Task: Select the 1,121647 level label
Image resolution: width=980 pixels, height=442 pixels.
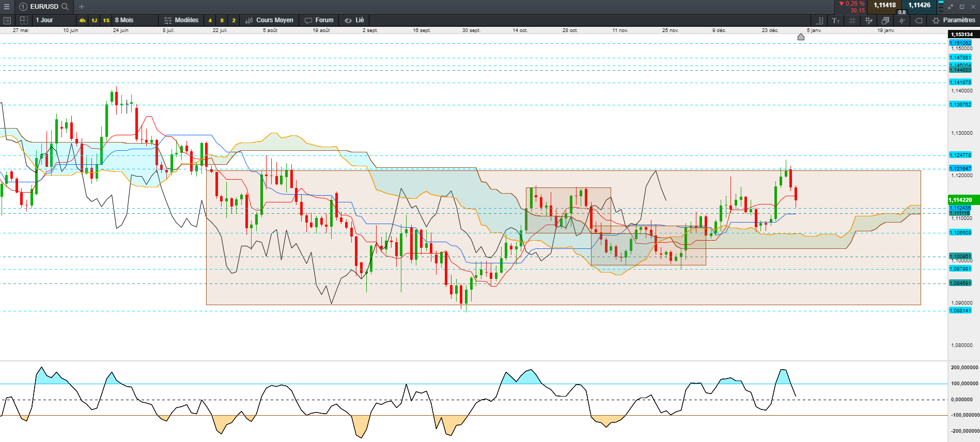Action: pos(960,169)
